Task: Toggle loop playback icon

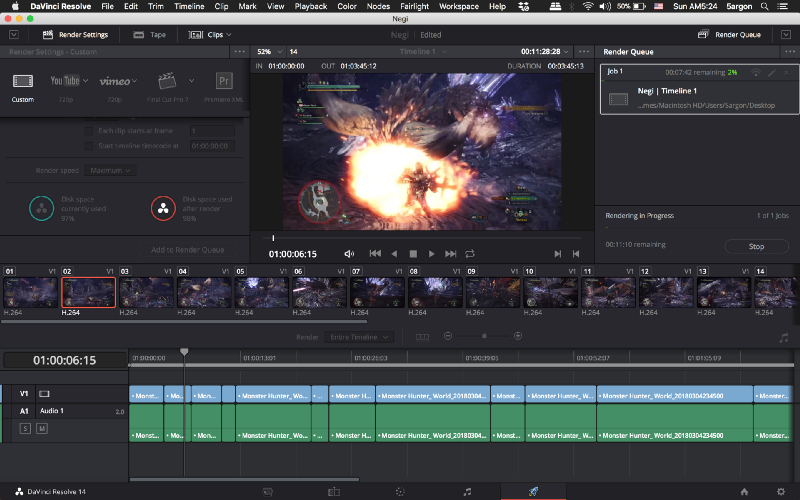Action: pyautogui.click(x=470, y=254)
